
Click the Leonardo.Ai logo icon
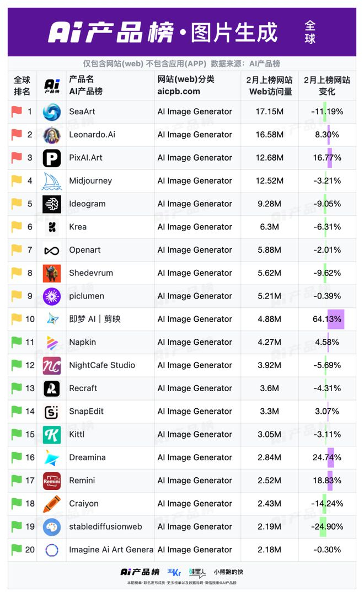click(x=52, y=135)
